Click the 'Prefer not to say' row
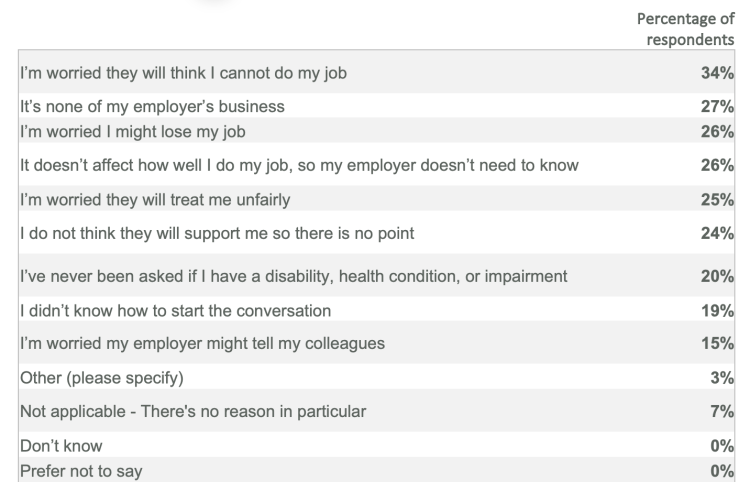Viewport: 750px width, 504px height. (x=376, y=470)
